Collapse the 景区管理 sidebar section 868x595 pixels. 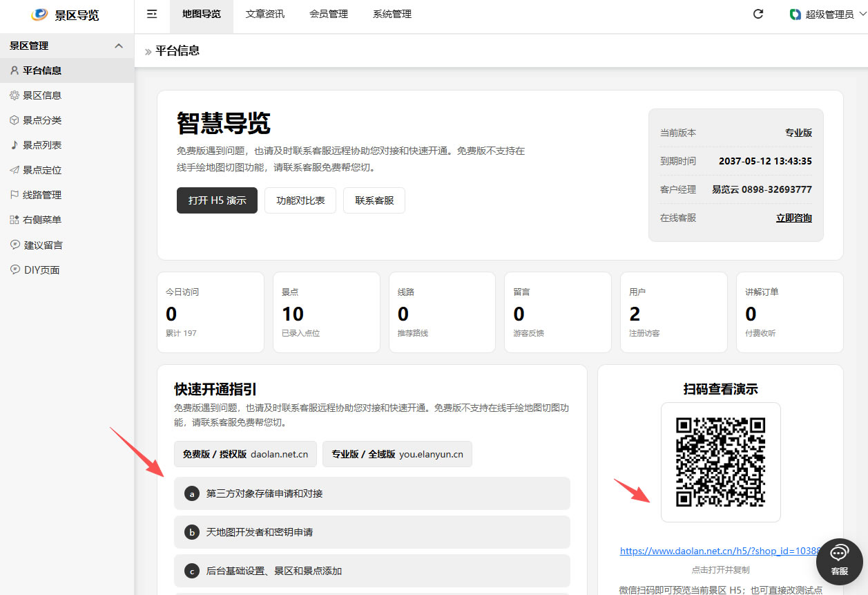(119, 46)
